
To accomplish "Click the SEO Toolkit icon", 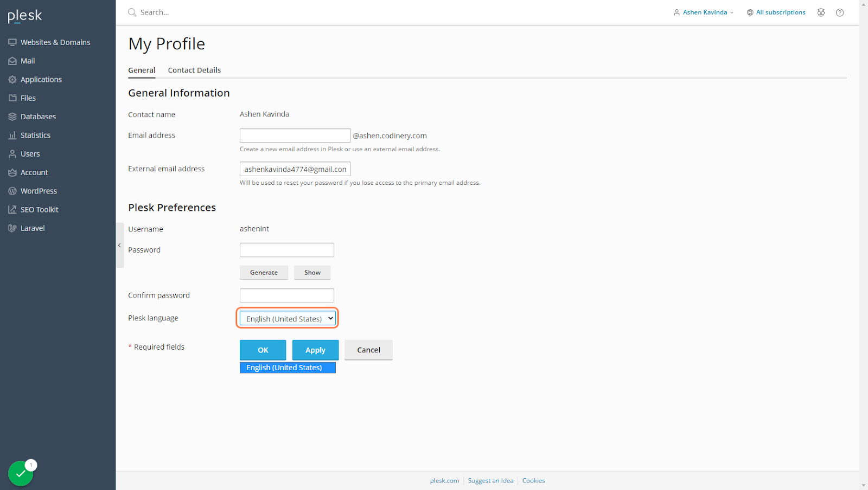I will pos(12,210).
